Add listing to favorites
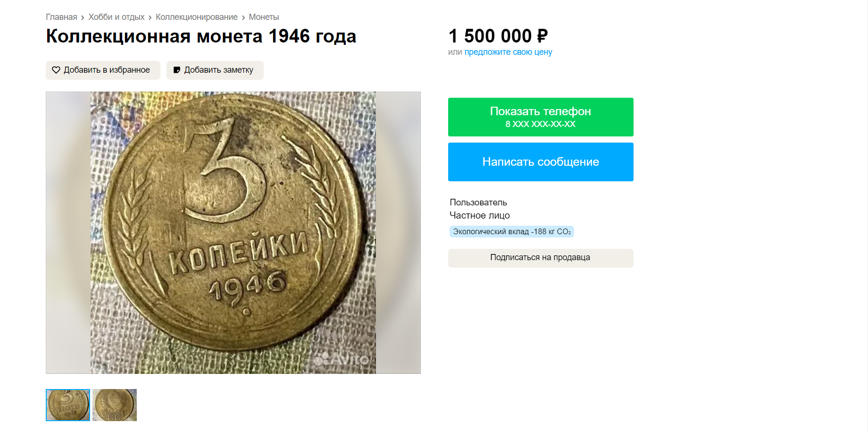 pos(103,70)
